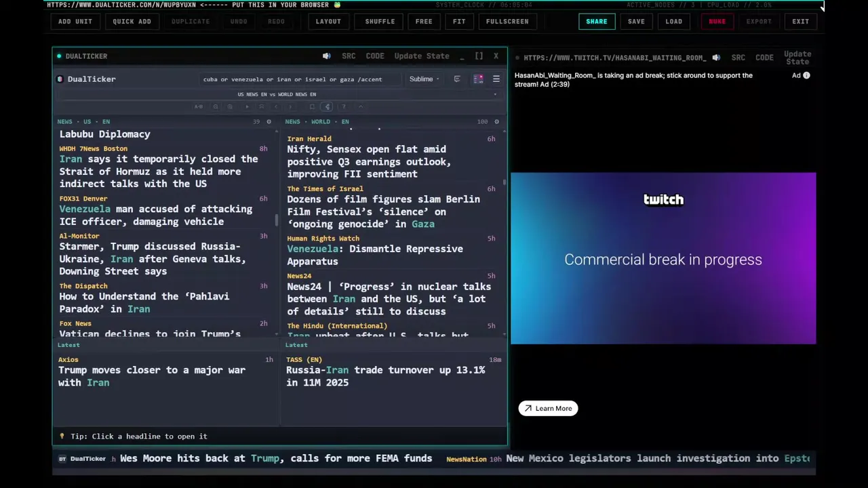Open the DualTicker hamburger menu
Screen dimensions: 868x488
(496, 79)
